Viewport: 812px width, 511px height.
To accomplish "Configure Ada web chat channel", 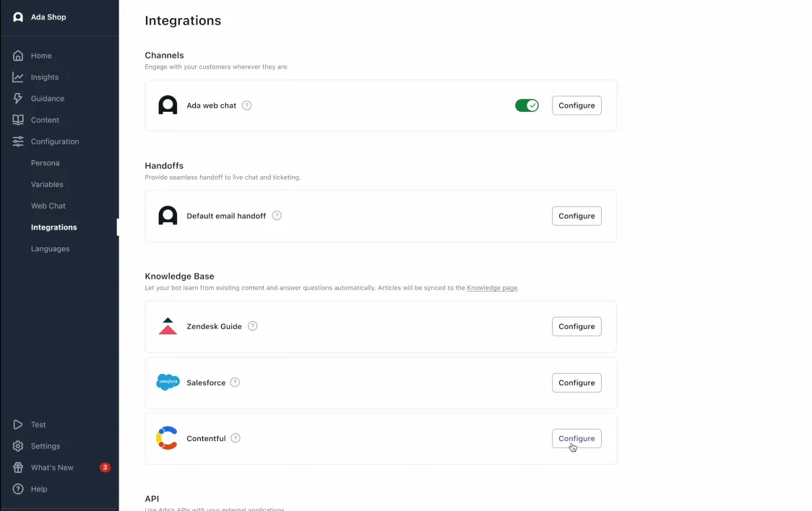I will click(576, 105).
